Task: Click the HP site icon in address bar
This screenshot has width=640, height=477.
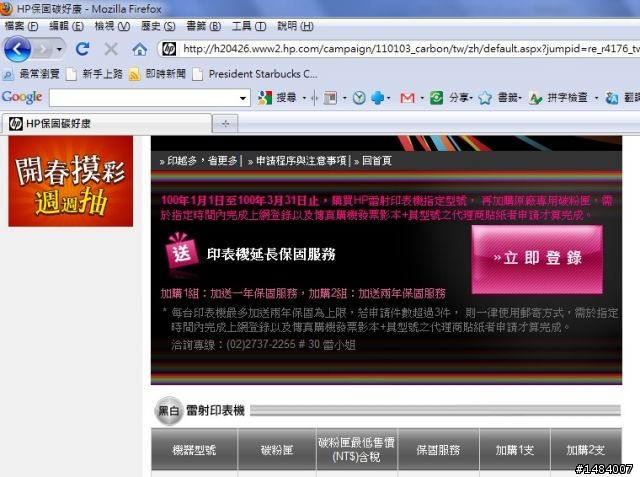Action: 169,49
